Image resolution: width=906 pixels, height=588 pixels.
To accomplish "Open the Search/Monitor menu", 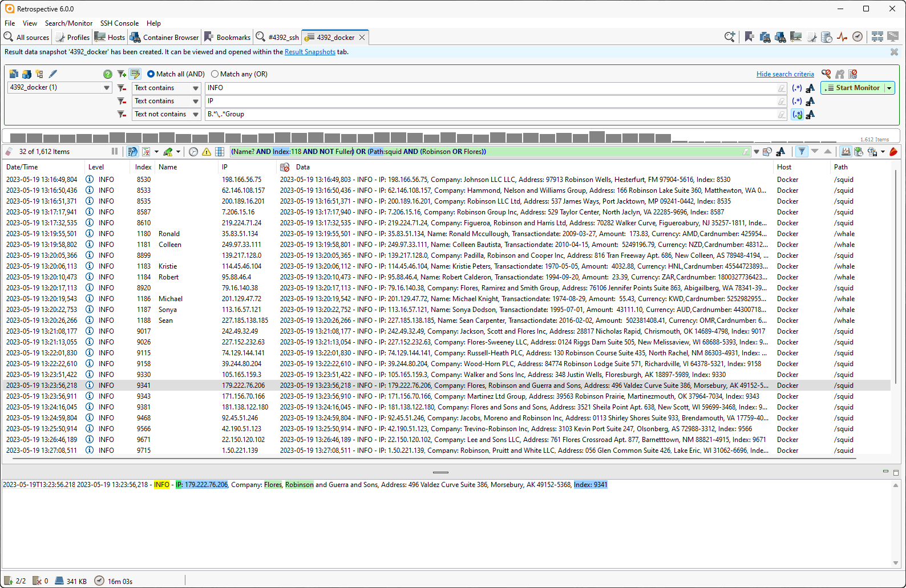I will tap(68, 23).
